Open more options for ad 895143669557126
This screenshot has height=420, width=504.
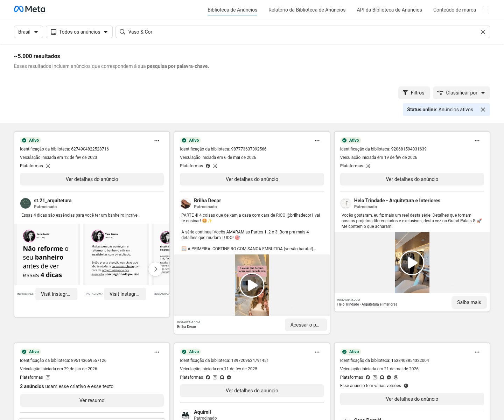pos(157,352)
